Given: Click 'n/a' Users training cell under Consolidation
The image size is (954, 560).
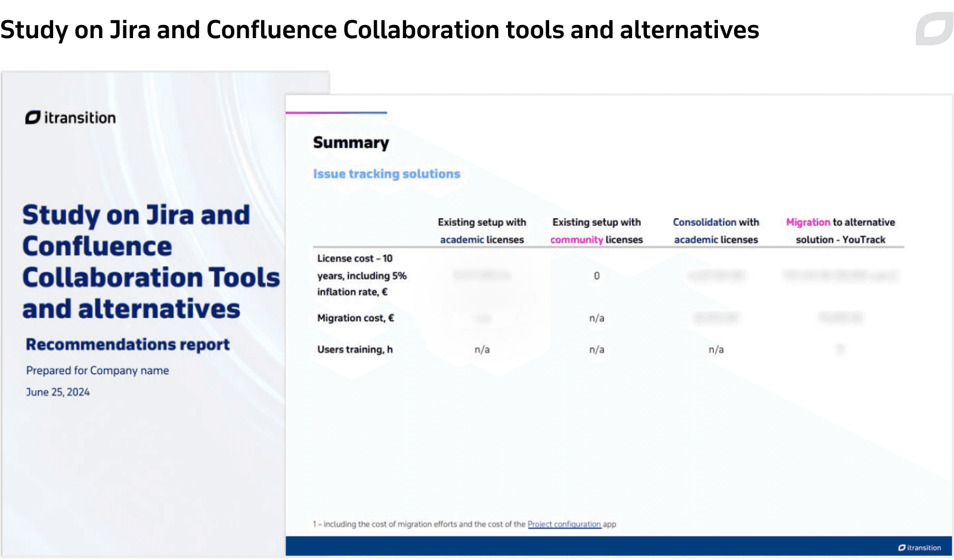Looking at the screenshot, I should click(716, 350).
